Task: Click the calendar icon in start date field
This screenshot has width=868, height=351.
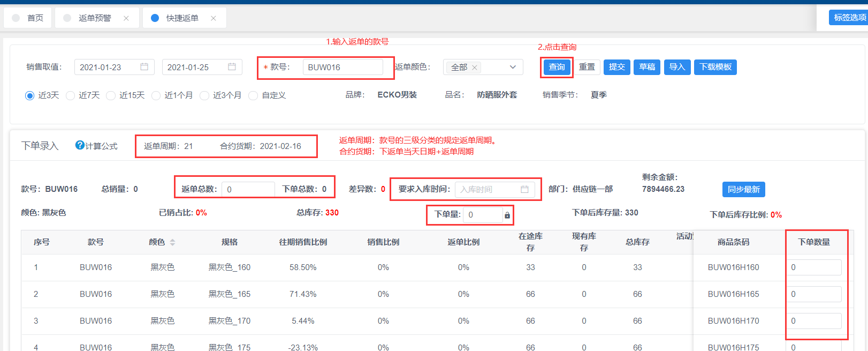Action: pyautogui.click(x=144, y=67)
